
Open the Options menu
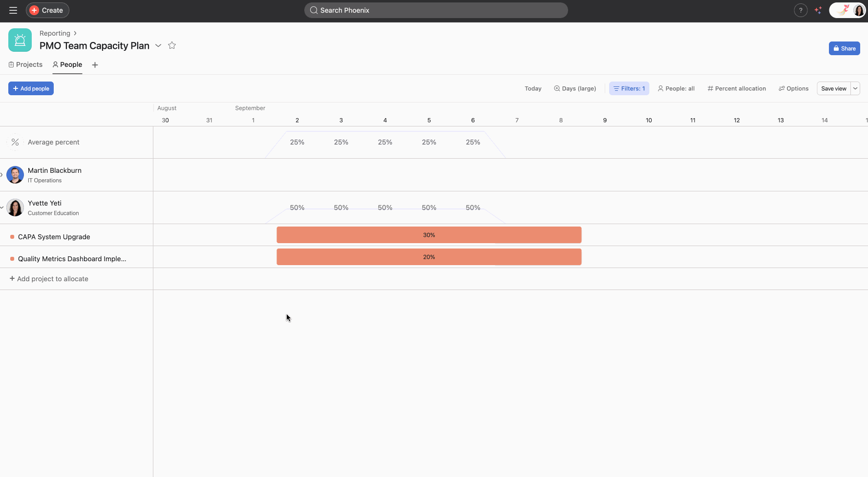(793, 88)
